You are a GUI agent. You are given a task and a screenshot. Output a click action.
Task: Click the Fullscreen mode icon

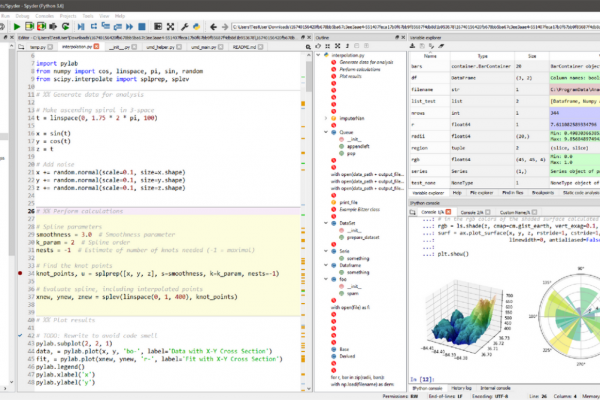170,26
